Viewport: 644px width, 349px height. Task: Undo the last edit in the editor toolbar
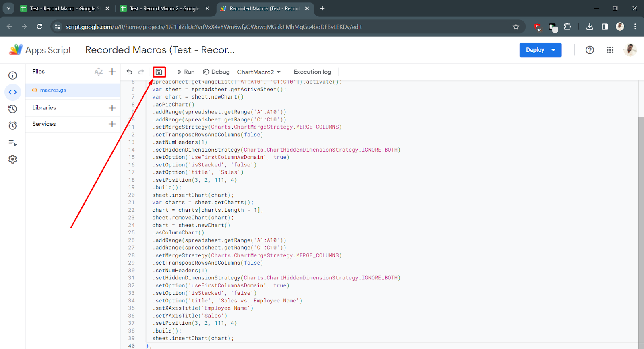(x=129, y=72)
